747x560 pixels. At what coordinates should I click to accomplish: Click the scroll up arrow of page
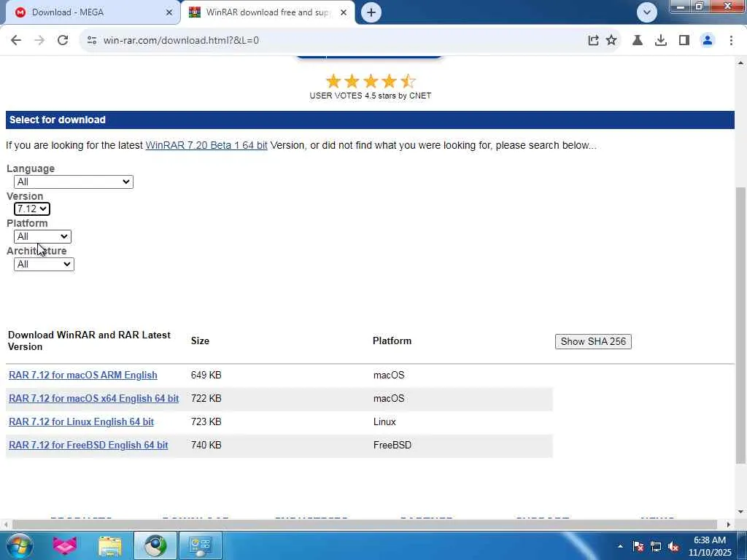click(740, 63)
